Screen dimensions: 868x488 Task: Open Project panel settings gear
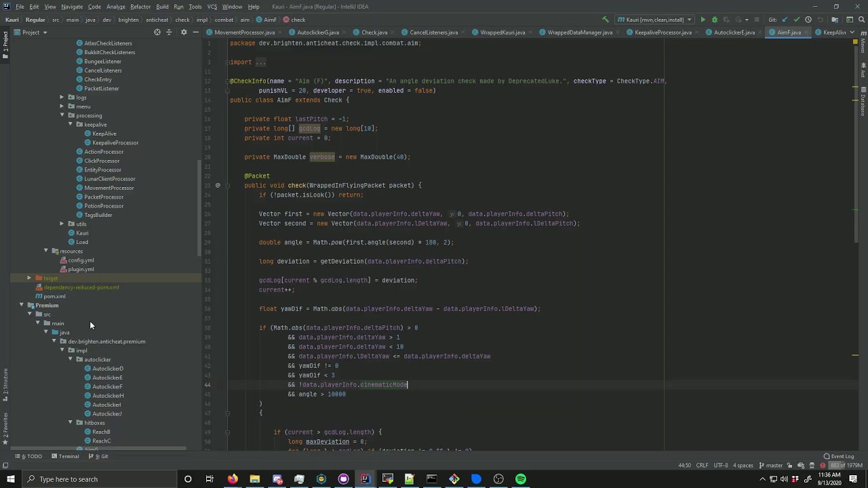[183, 32]
